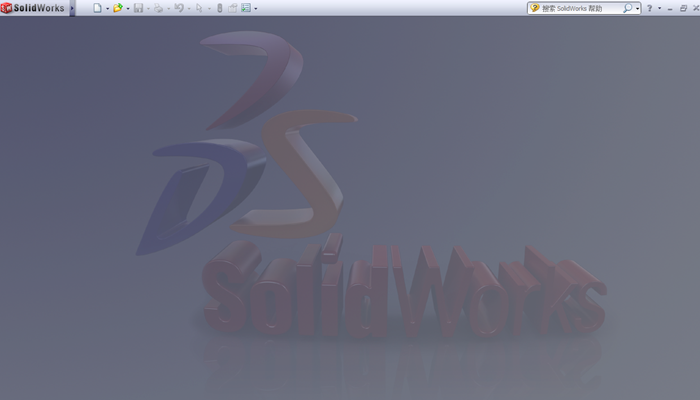The image size is (700, 400).
Task: Click the SolidWorks logo menu
Action: [33, 8]
